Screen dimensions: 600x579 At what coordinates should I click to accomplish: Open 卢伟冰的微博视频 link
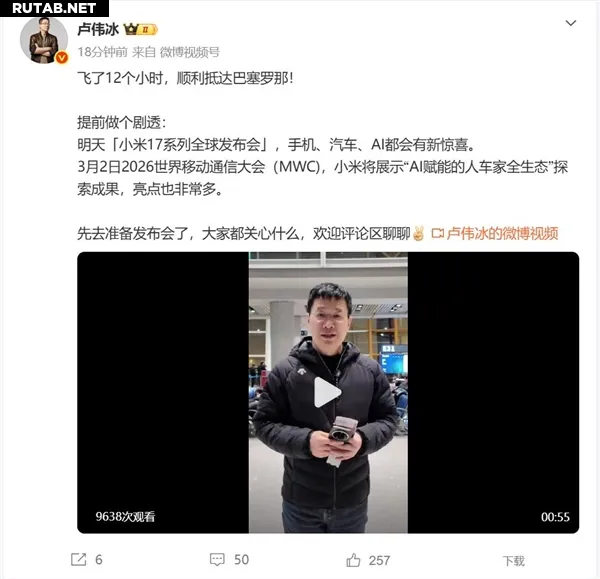pos(502,233)
